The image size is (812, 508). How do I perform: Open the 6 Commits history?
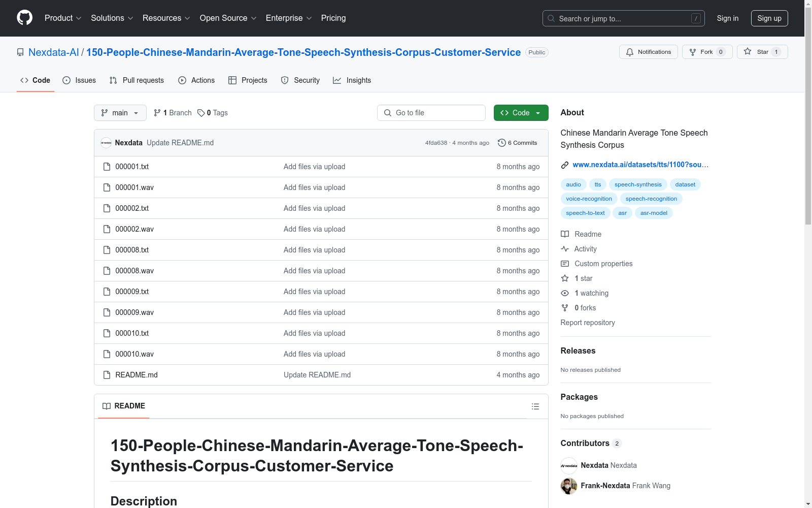(518, 143)
